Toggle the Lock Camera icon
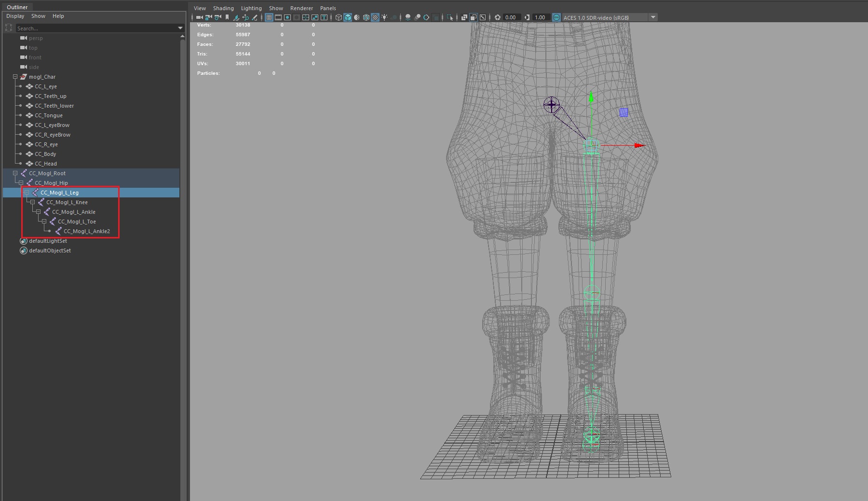 pyautogui.click(x=208, y=17)
